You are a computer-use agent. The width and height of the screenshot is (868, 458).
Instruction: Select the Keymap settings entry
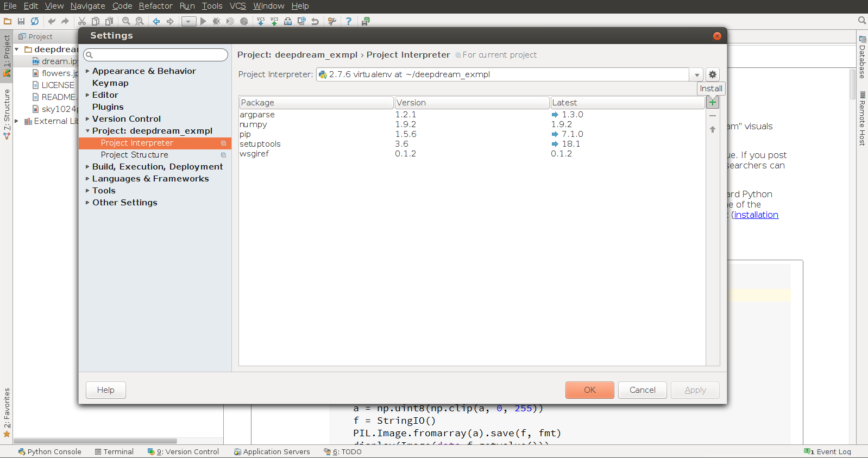point(110,83)
